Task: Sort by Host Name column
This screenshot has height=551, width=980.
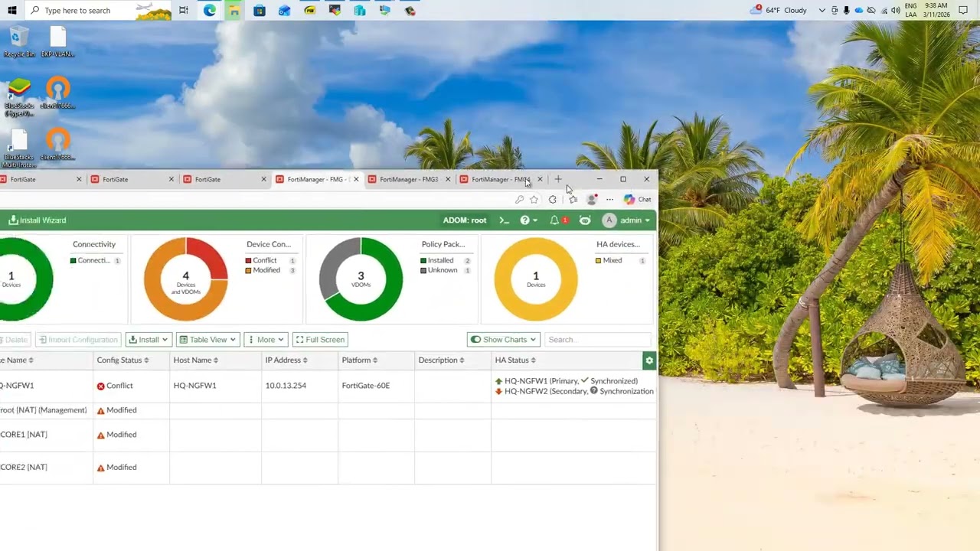Action: [196, 360]
